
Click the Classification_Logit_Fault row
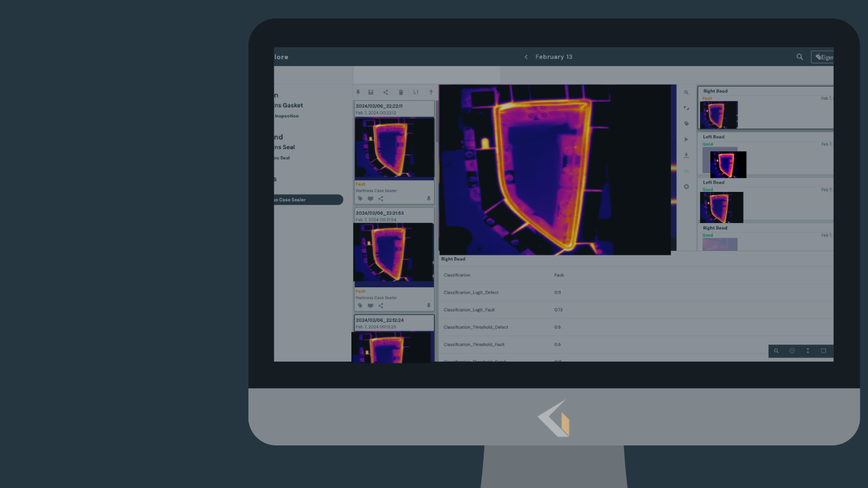click(636, 310)
